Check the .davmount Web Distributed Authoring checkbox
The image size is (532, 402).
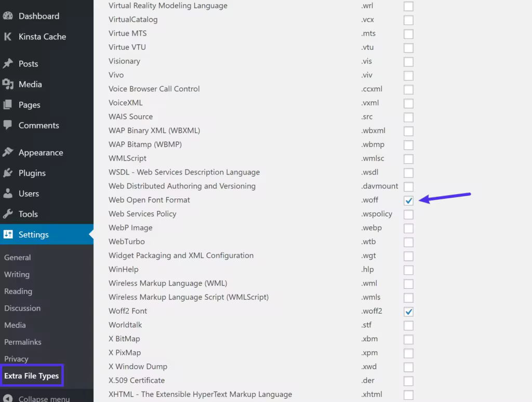408,186
